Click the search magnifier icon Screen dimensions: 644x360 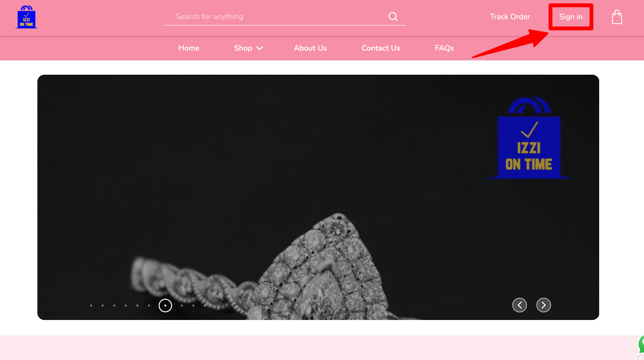[x=392, y=16]
